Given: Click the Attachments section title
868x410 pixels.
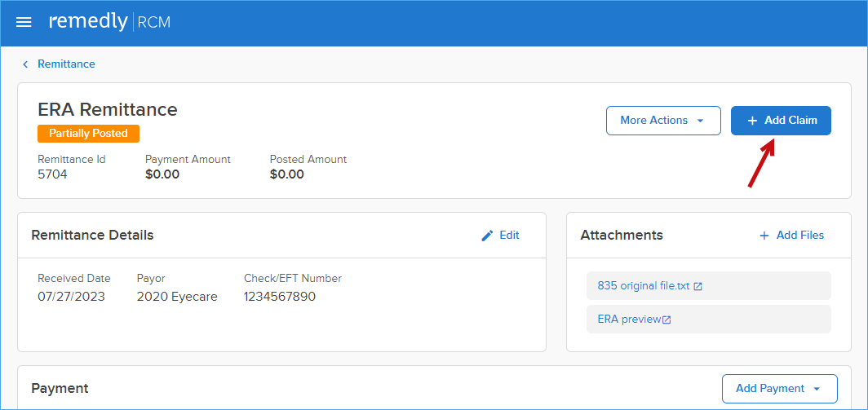Looking at the screenshot, I should 622,235.
